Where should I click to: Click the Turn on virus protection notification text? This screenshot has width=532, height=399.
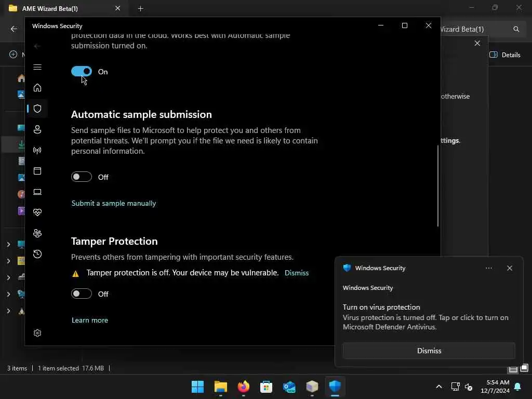coord(381,307)
